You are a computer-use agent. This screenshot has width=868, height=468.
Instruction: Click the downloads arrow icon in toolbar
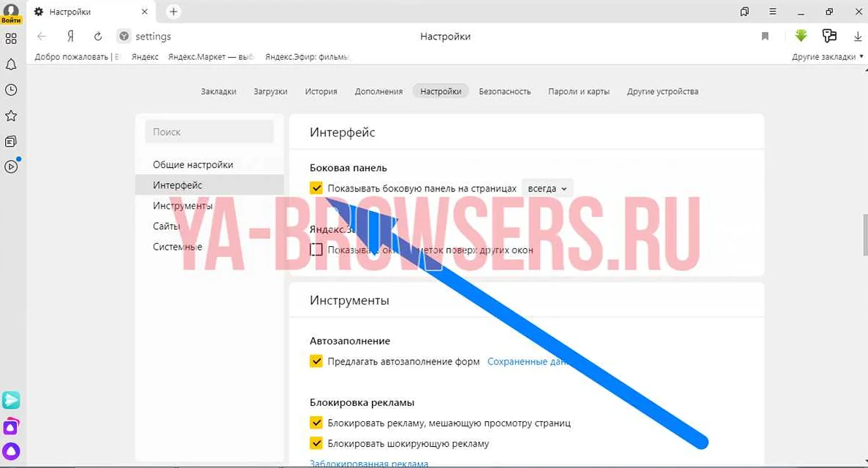click(x=858, y=37)
